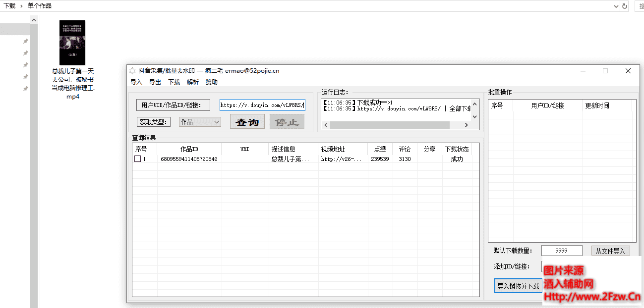This screenshot has width=644, height=308.
Task: Click the 下载成功==>1 log line
Action: pos(358,103)
